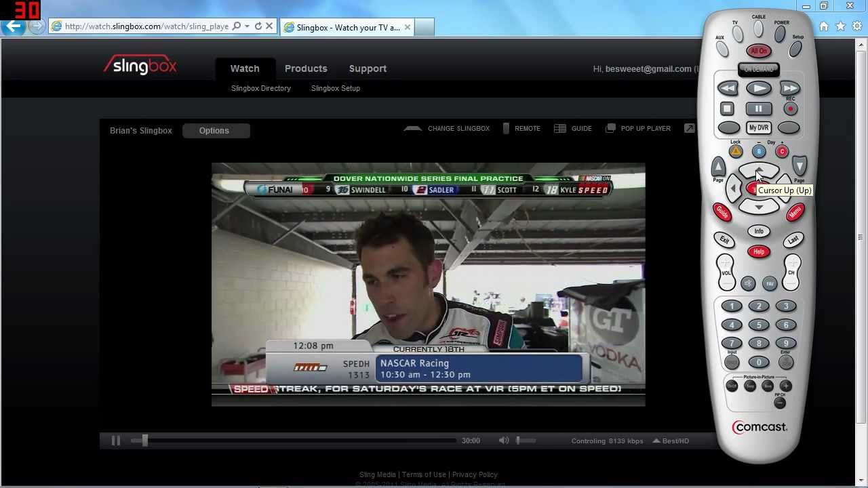Click the Input button below number 7

point(732,362)
